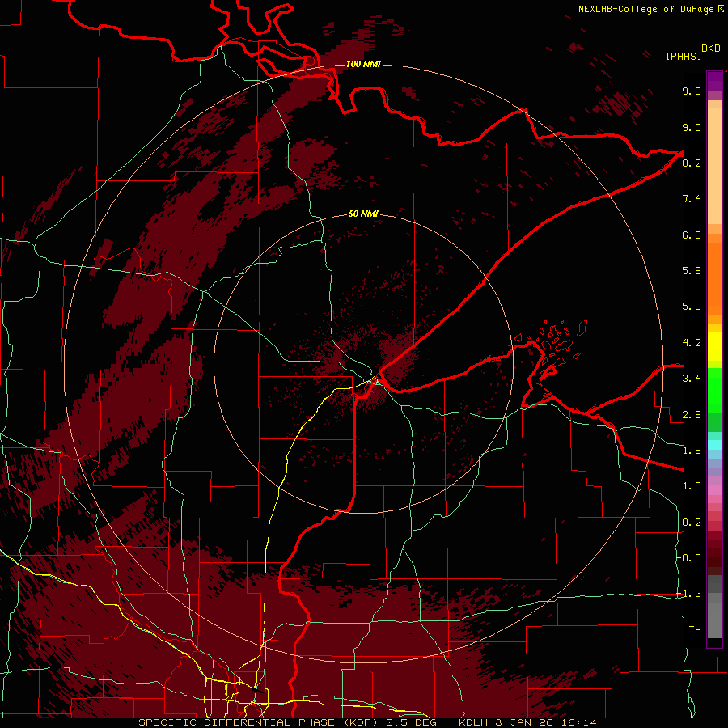Click the TH label on the color scale

point(695,630)
